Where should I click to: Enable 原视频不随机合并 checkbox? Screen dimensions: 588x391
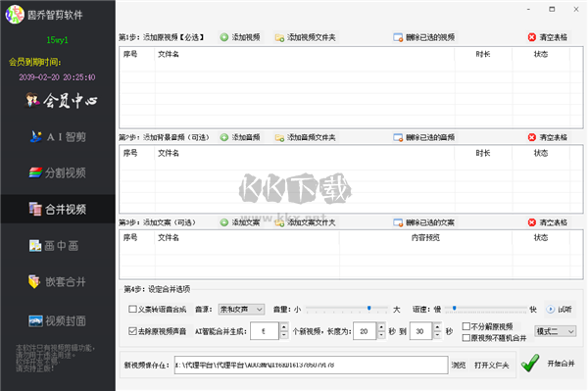(x=466, y=338)
